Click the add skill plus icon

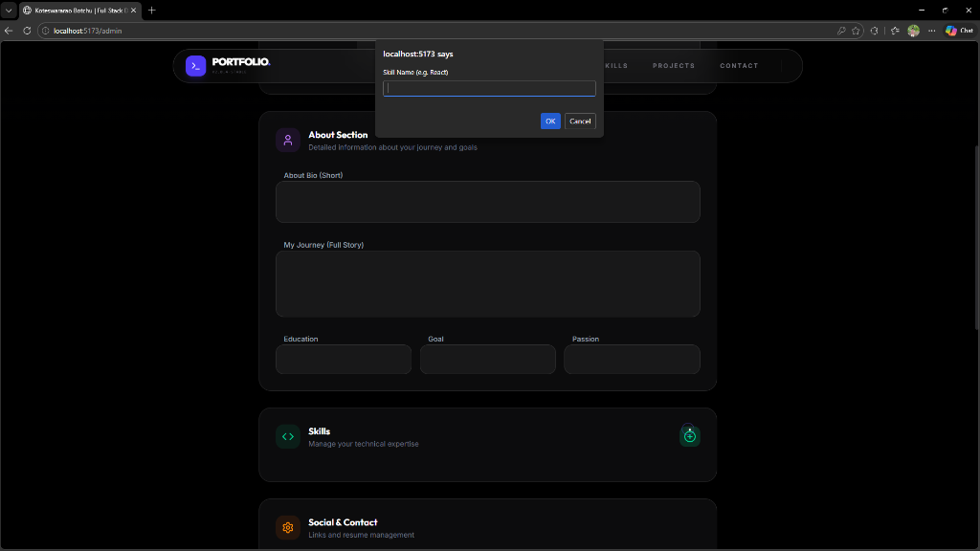click(x=690, y=436)
